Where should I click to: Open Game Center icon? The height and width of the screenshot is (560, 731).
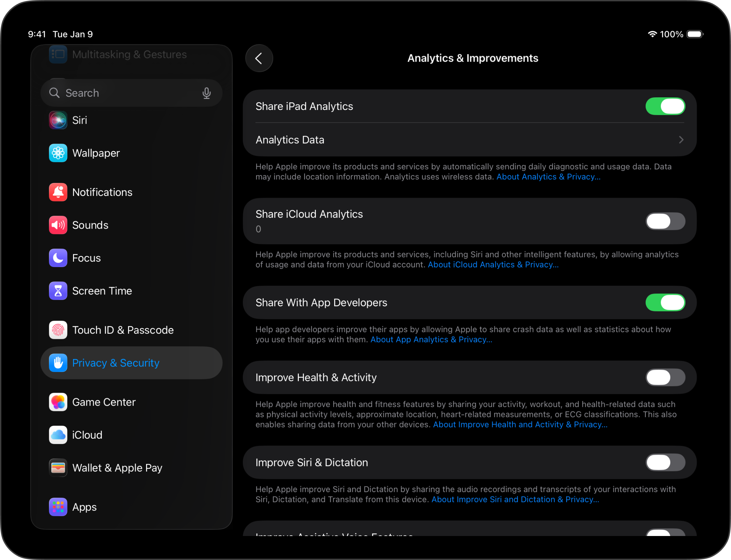tap(58, 402)
